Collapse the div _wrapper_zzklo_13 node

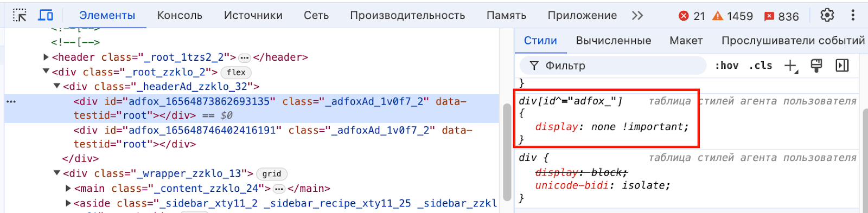coord(57,173)
